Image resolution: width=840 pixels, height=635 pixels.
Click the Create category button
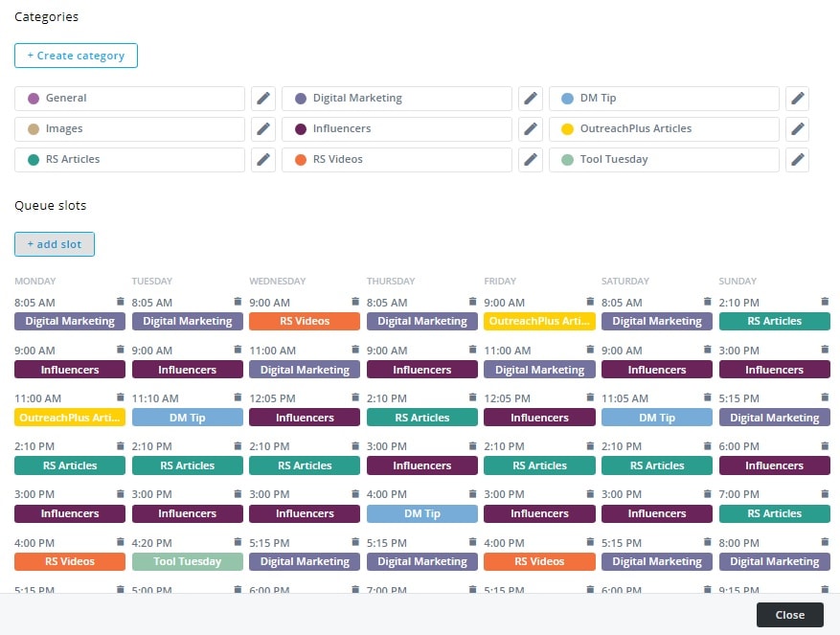76,56
